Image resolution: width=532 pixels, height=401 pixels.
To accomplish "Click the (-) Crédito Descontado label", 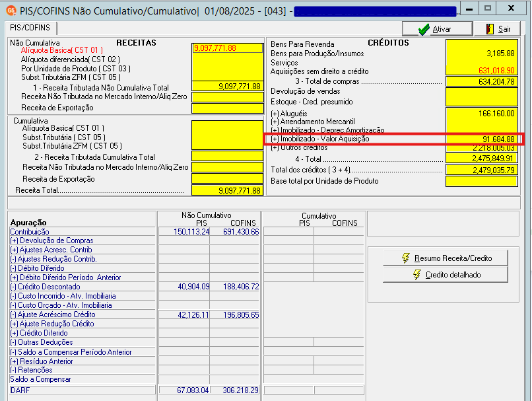I will pos(45,287).
